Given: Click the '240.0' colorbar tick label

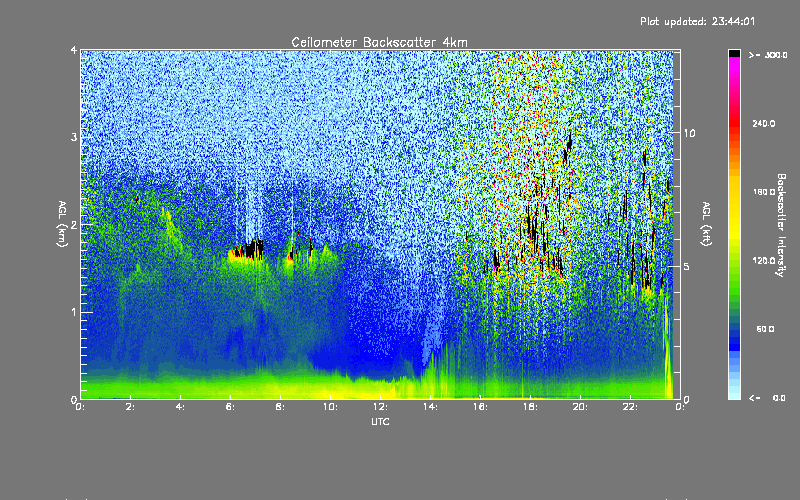Looking at the screenshot, I should pos(764,123).
